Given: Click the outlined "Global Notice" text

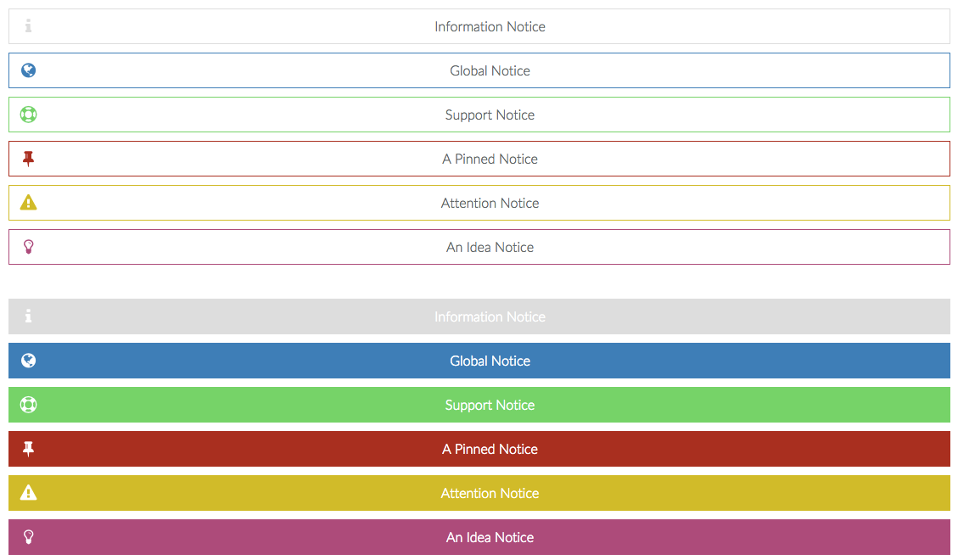Looking at the screenshot, I should 490,71.
